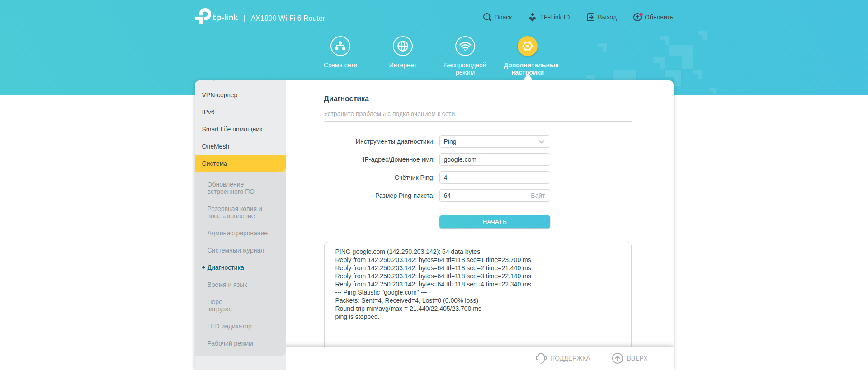The height and width of the screenshot is (370, 868).
Task: Click the 'Round-trip min/avg/max' result line
Action: click(408, 309)
